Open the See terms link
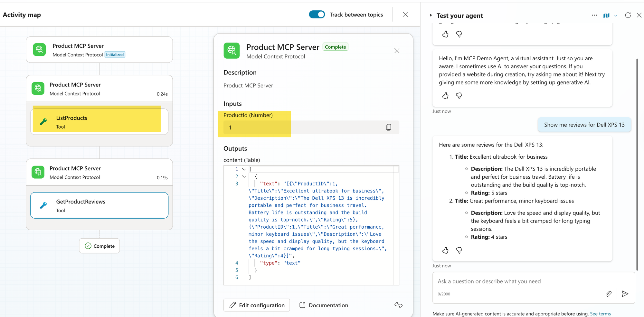 (x=600, y=314)
